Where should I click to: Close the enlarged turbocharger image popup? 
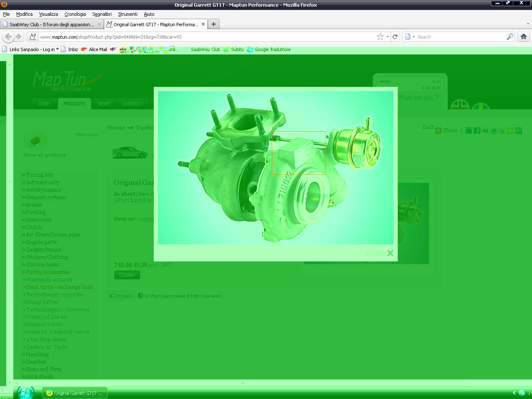tap(389, 253)
